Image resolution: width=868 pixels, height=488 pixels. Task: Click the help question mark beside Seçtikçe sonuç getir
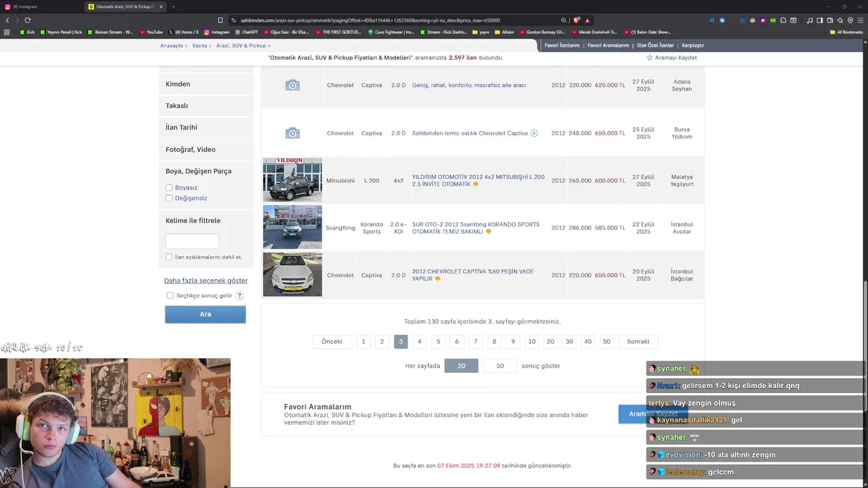[239, 296]
